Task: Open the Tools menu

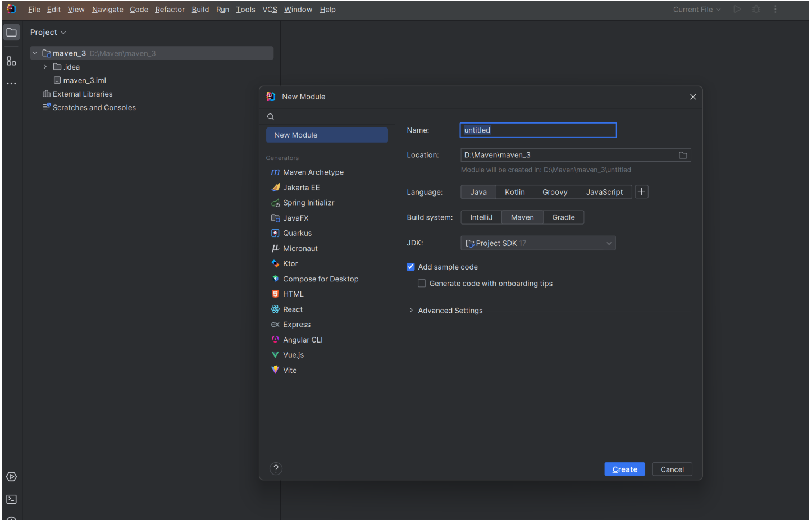Action: pyautogui.click(x=245, y=10)
